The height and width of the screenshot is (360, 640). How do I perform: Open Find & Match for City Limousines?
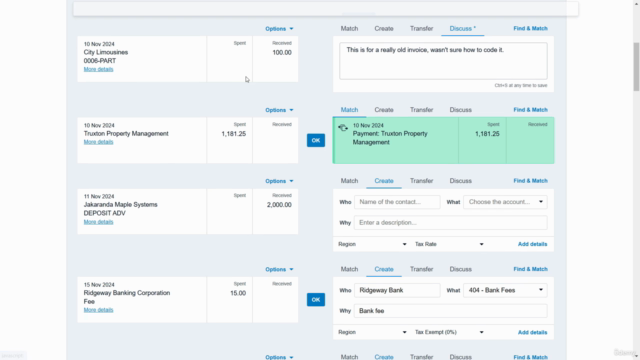coord(530,29)
